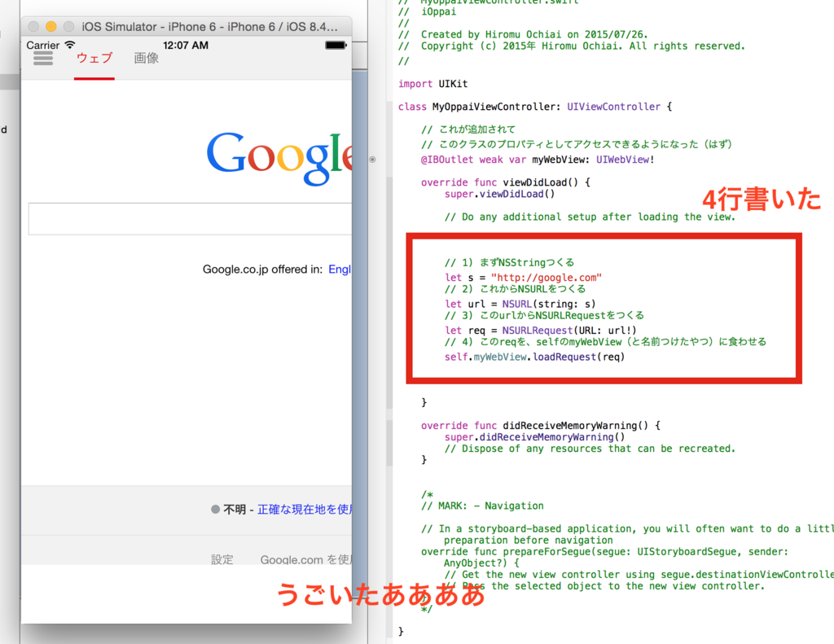Click the "Google.co.jp offered in:" text

(x=262, y=269)
